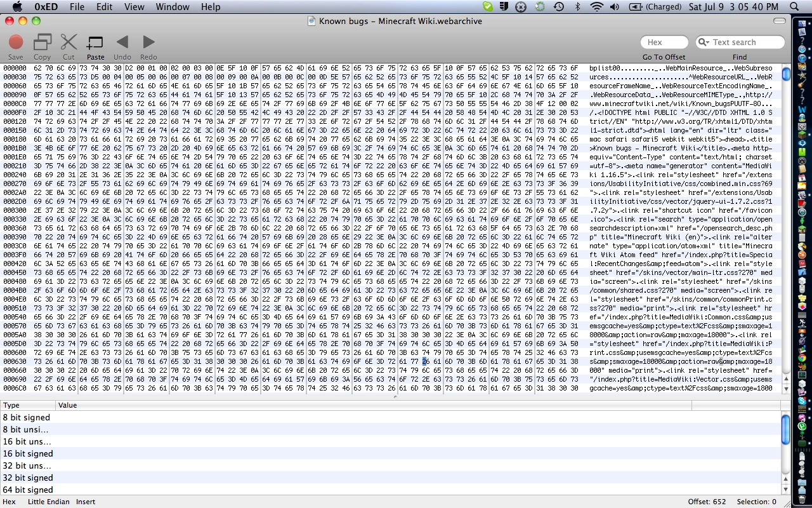Click offset label 0006C0

[x=15, y=388]
